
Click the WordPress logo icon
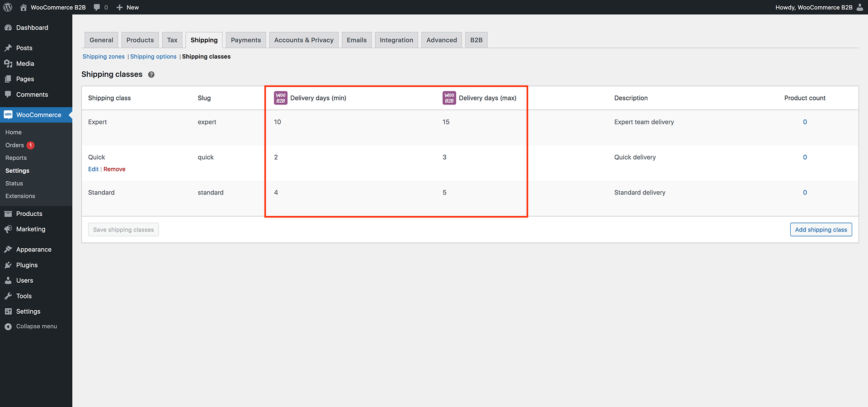pos(8,7)
